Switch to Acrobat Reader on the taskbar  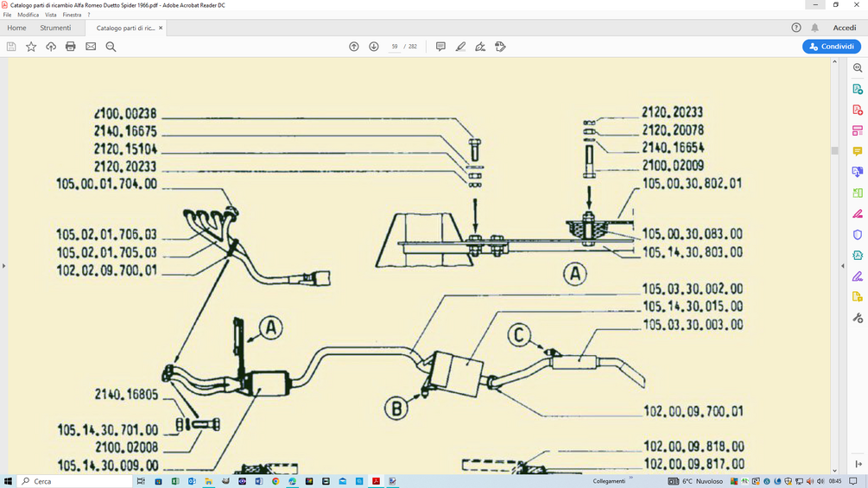point(376,481)
